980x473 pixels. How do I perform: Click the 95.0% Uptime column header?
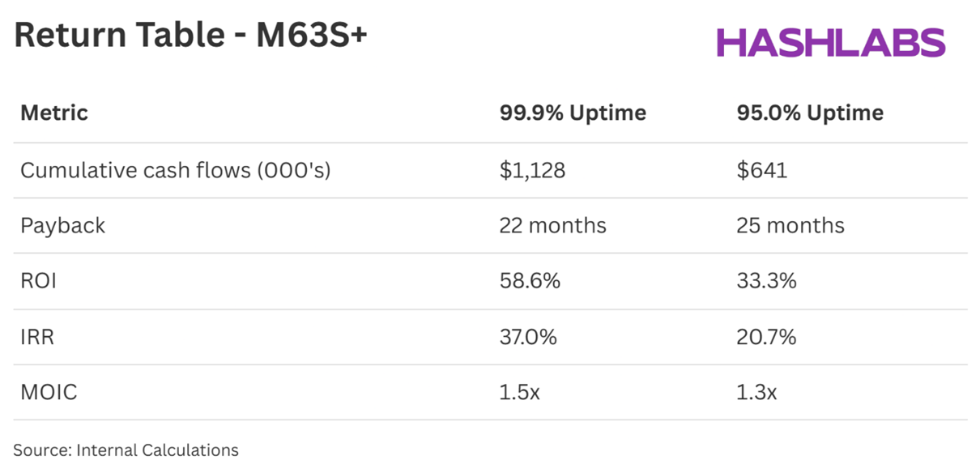coord(810,113)
